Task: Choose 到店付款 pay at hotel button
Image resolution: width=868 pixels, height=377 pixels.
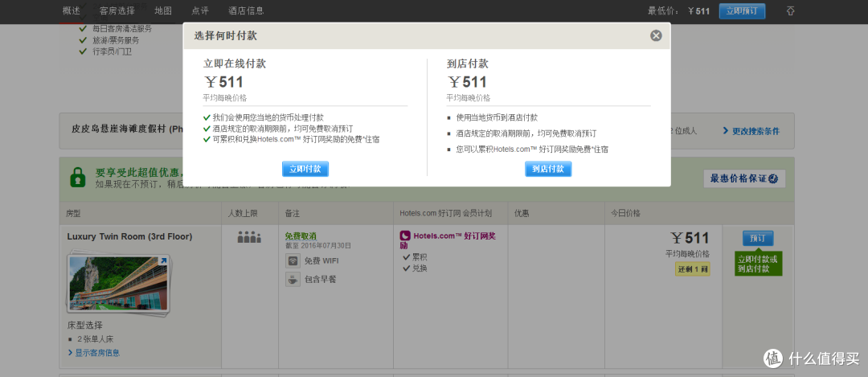Action: click(548, 169)
